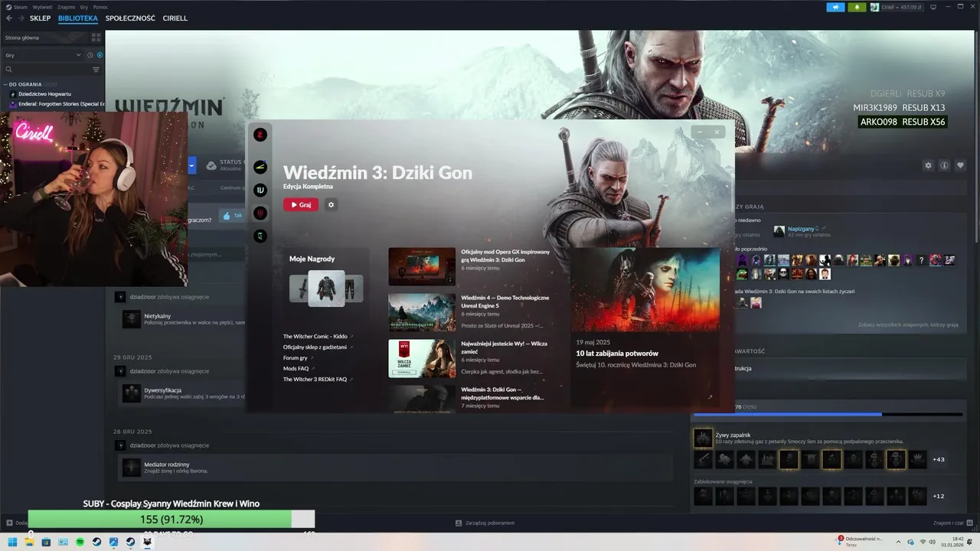The image size is (980, 551).
Task: Switch to the SPOŁECZNOŚĆ tab
Action: coord(130,18)
